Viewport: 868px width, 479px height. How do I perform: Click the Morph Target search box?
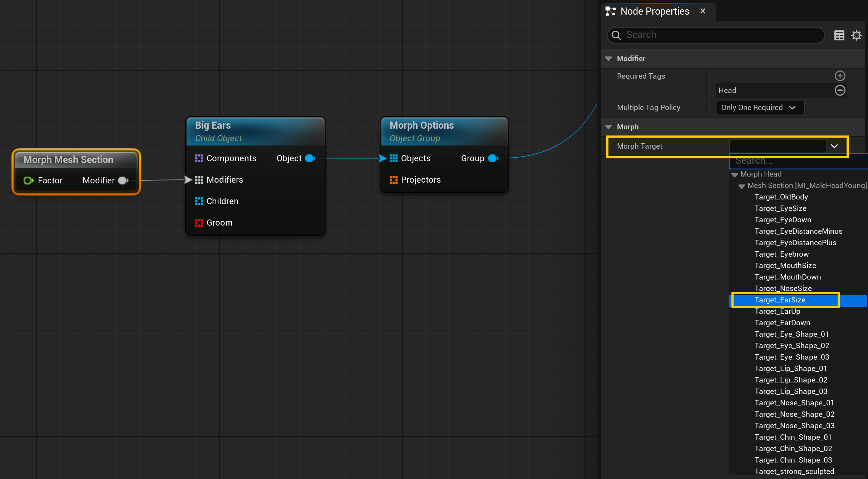pos(799,161)
